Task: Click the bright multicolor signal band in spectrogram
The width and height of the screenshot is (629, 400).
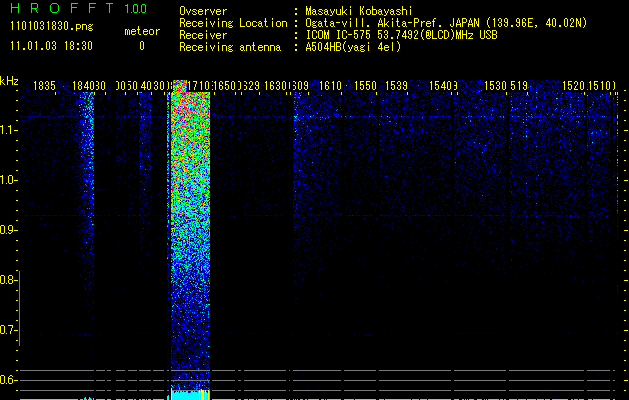Action: click(191, 233)
